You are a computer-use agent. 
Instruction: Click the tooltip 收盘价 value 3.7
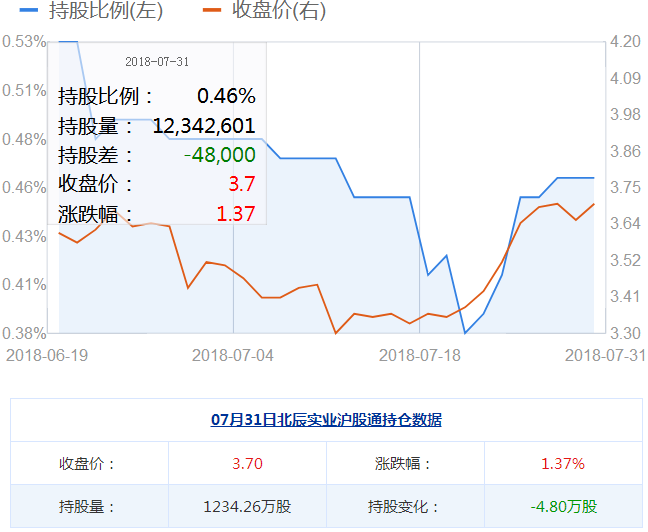(x=242, y=184)
